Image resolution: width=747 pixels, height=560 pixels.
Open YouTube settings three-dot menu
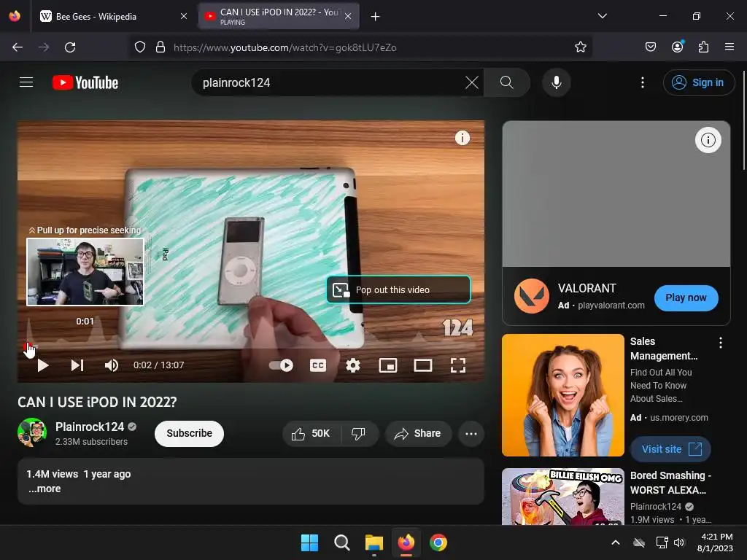(642, 82)
